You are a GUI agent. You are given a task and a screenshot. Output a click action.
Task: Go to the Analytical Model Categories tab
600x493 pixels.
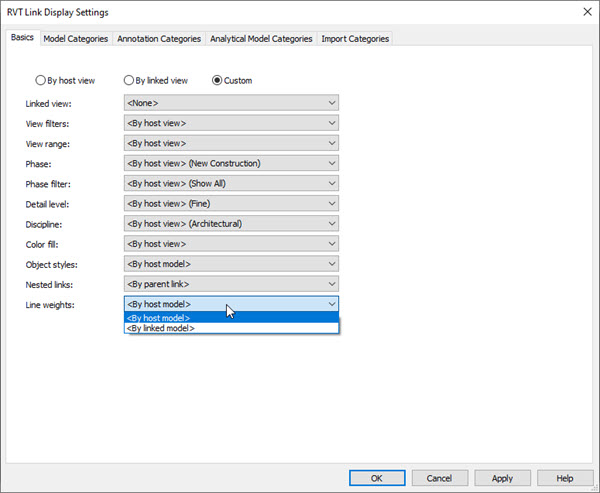point(260,39)
